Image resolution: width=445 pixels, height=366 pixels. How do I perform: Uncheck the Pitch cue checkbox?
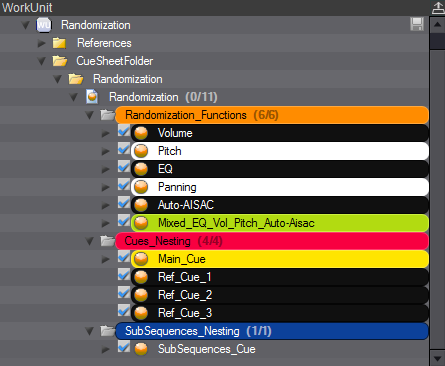pyautogui.click(x=124, y=149)
